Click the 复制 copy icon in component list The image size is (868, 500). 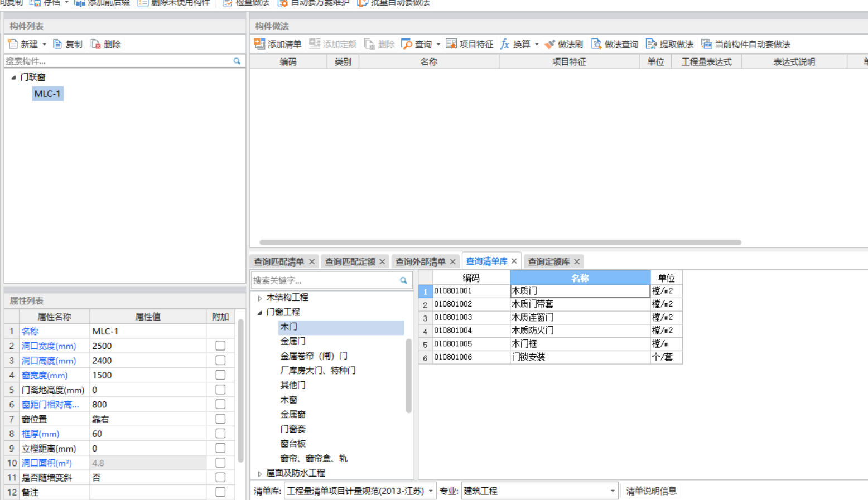[57, 44]
